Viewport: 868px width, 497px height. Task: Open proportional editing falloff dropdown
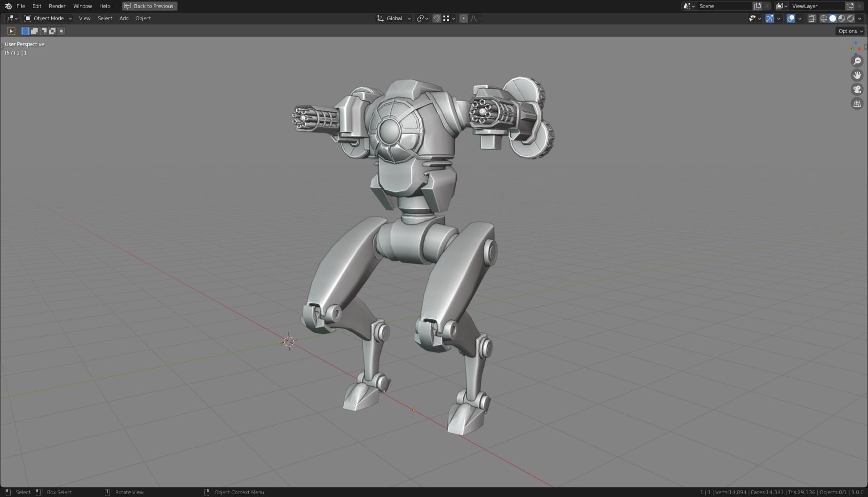[476, 18]
